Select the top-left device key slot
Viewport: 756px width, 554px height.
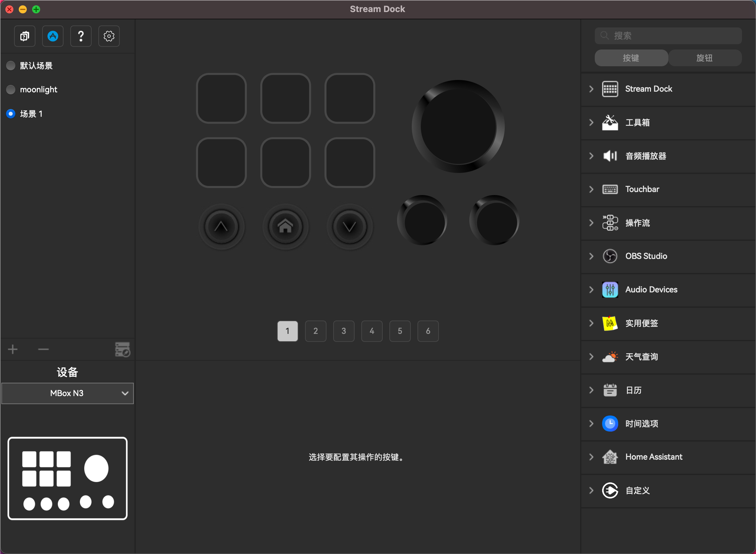[221, 98]
